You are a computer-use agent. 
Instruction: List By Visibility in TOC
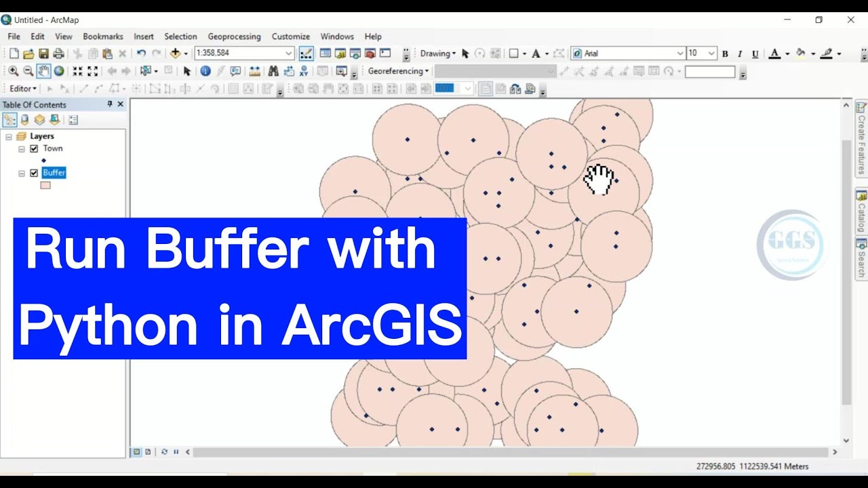click(39, 120)
